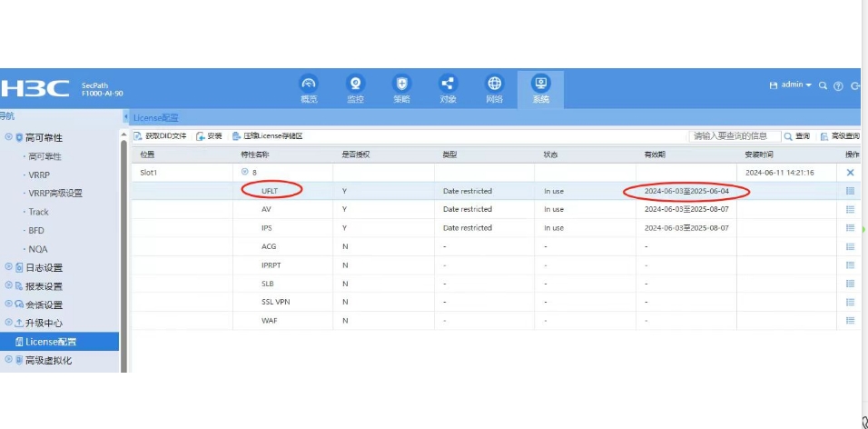Select VRRP高级设置 in the navigation tree
The width and height of the screenshot is (868, 429).
pos(55,194)
